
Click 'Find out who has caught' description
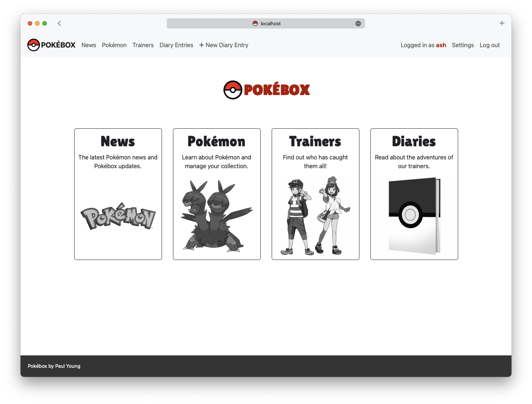click(315, 162)
